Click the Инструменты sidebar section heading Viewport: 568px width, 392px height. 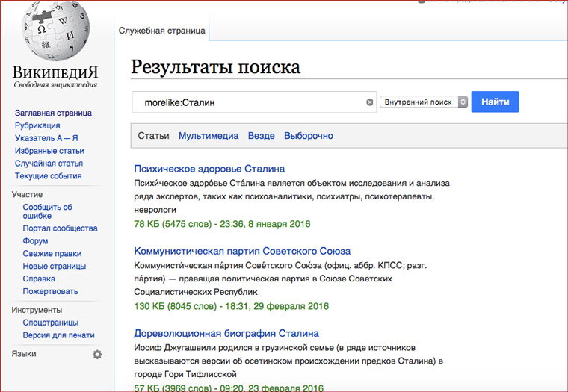pos(37,310)
